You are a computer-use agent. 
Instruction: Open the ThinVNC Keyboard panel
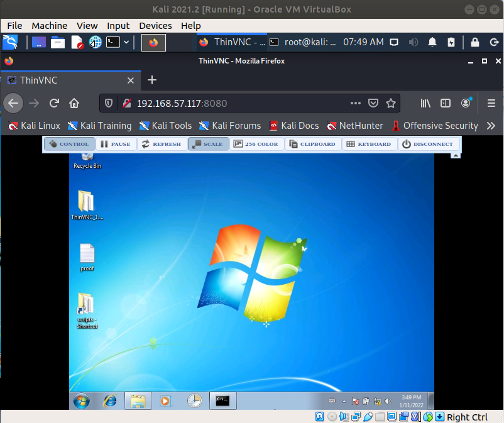click(370, 144)
